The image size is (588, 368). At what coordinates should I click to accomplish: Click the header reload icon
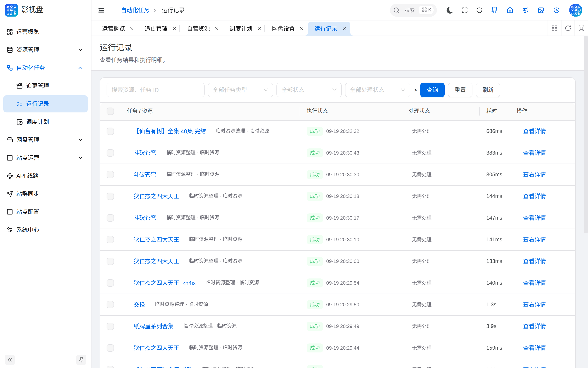click(479, 10)
